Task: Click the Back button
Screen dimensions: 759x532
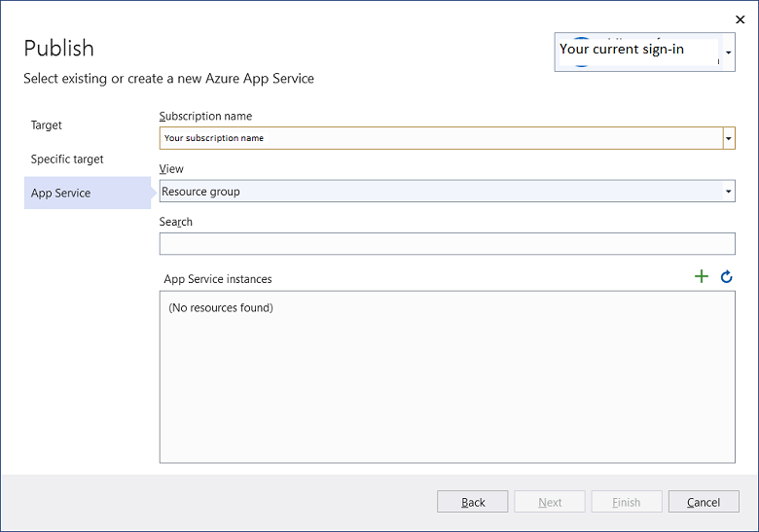Action: (x=473, y=502)
